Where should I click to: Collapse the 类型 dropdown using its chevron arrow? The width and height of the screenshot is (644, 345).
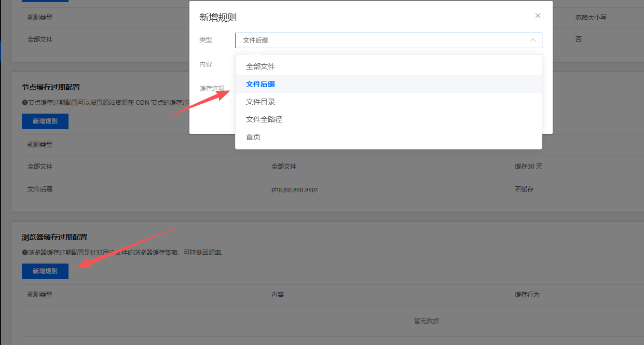(532, 40)
